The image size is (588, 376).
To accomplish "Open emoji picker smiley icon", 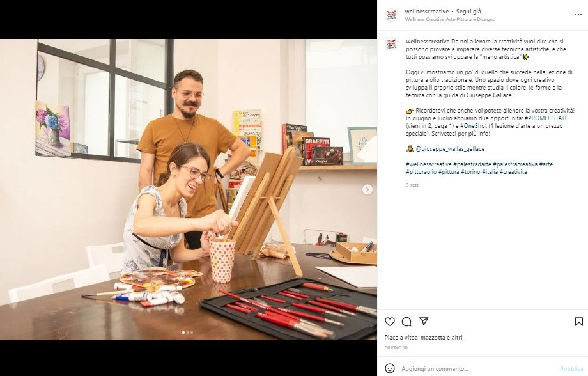I will coord(390,368).
